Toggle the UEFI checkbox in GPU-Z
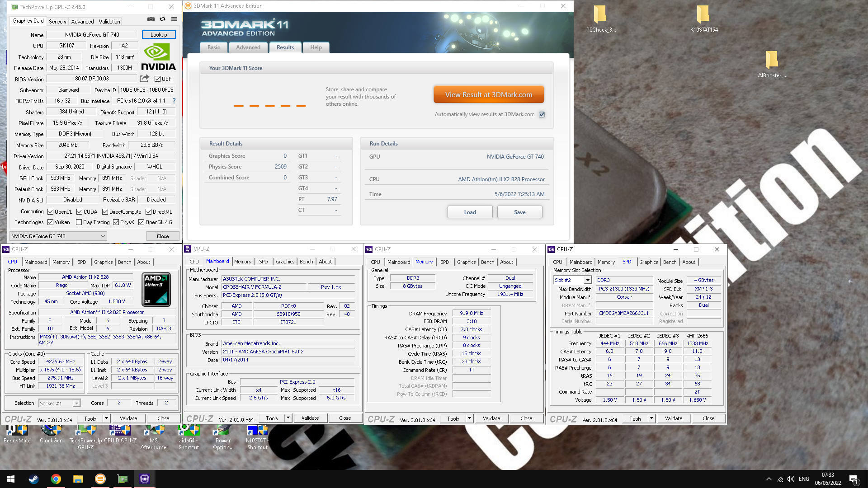Image resolution: width=868 pixels, height=488 pixels. pyautogui.click(x=158, y=79)
